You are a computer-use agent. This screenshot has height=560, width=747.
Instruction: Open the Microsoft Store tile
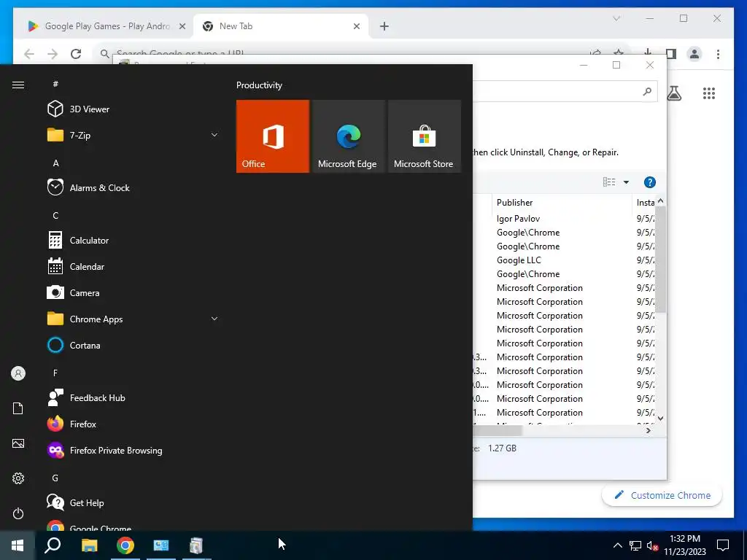425,136
